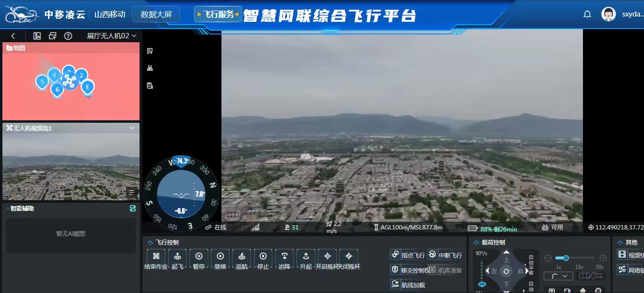Open the 广 lens mode dropdown
644x293 pixels.
click(x=558, y=276)
